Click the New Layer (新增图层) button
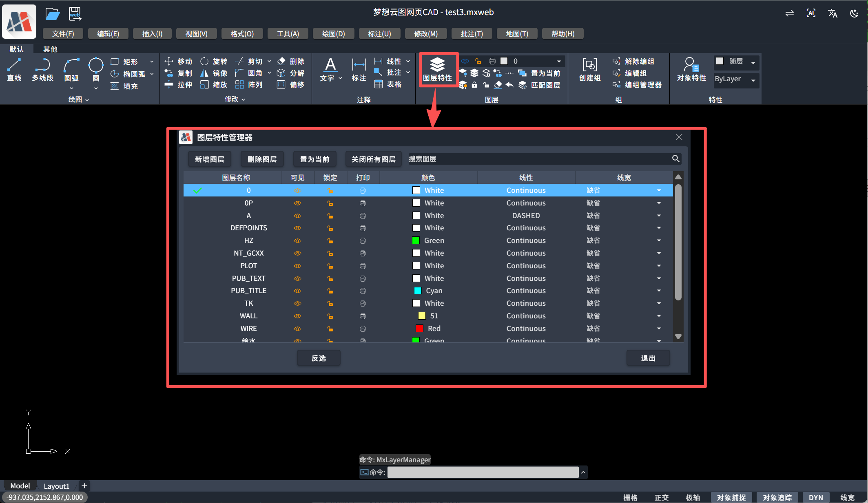Image resolution: width=868 pixels, height=503 pixels. [210, 159]
